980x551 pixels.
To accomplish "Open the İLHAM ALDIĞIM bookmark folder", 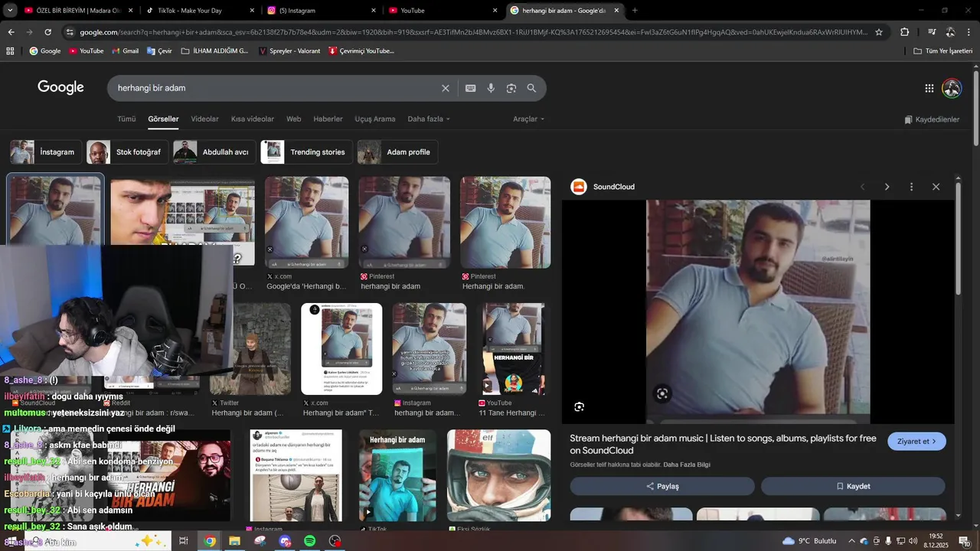I will pyautogui.click(x=214, y=51).
